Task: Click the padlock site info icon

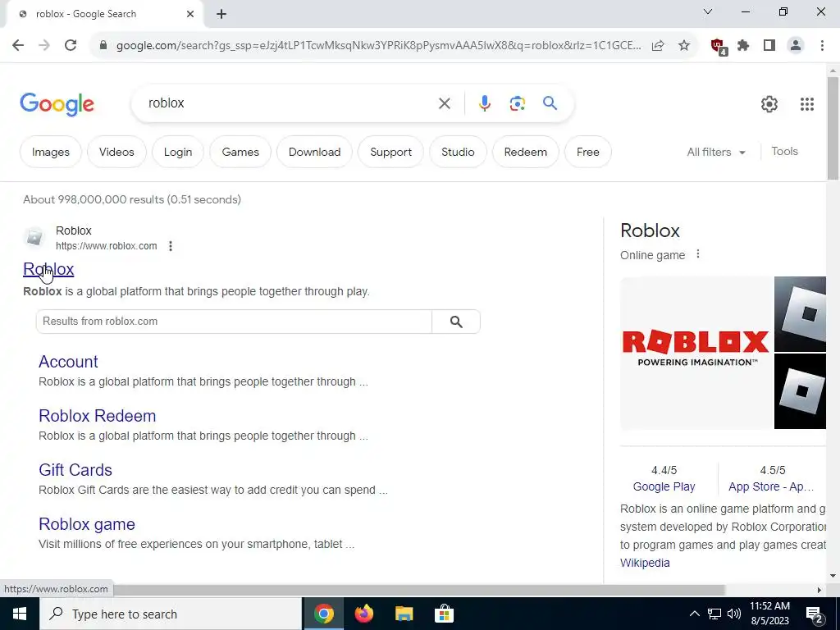Action: pos(103,46)
